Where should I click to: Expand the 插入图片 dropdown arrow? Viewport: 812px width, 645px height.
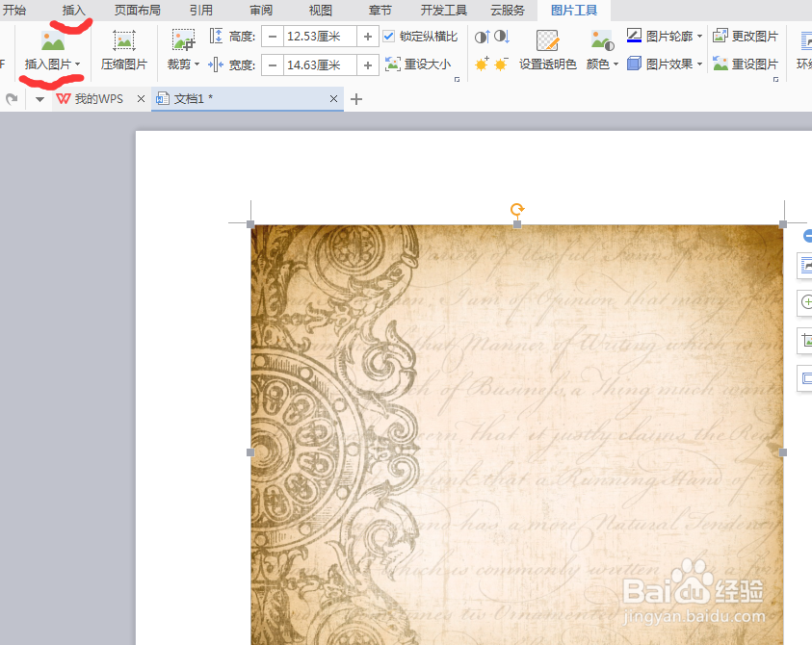pyautogui.click(x=78, y=64)
